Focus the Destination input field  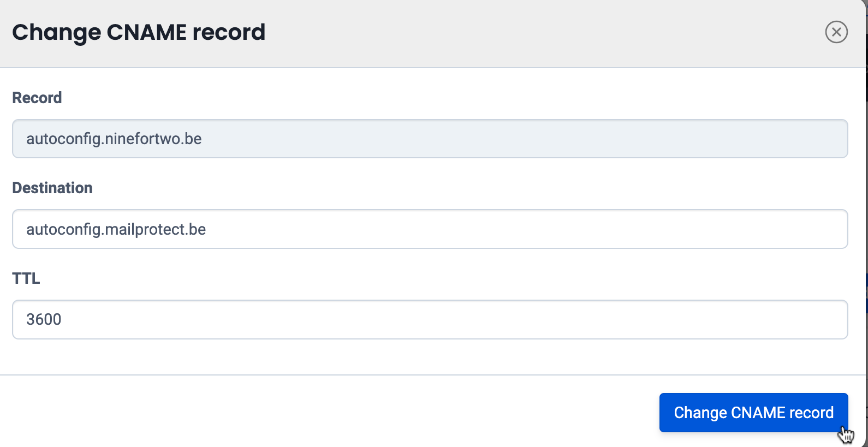pos(430,229)
